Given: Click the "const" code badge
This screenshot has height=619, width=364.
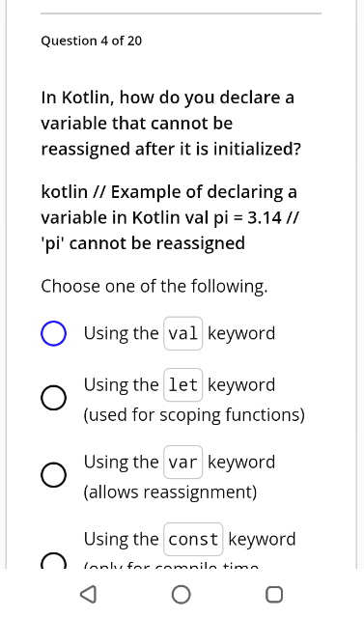Looking at the screenshot, I should [193, 539].
